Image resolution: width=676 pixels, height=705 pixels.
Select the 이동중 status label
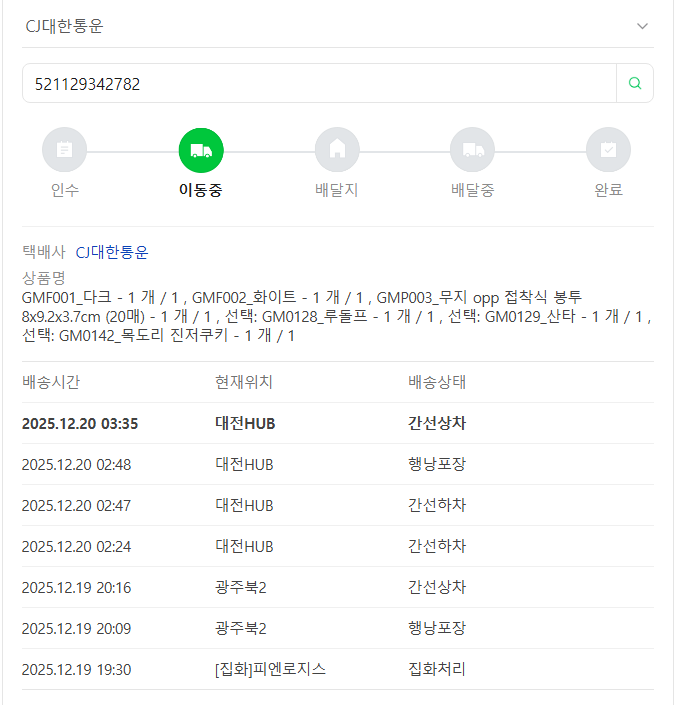201,190
